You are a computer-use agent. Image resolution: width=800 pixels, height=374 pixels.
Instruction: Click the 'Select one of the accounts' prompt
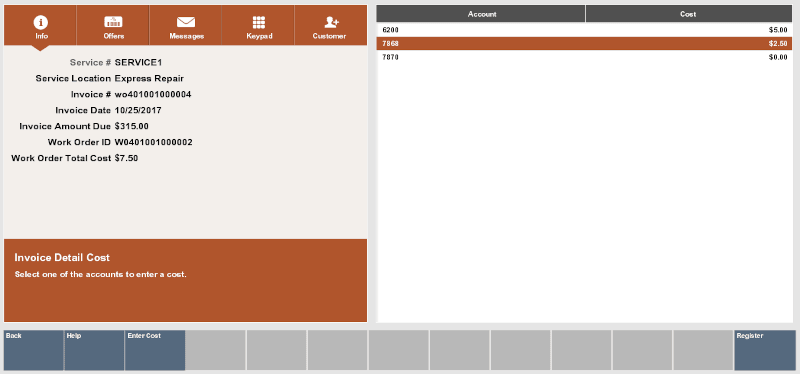101,275
